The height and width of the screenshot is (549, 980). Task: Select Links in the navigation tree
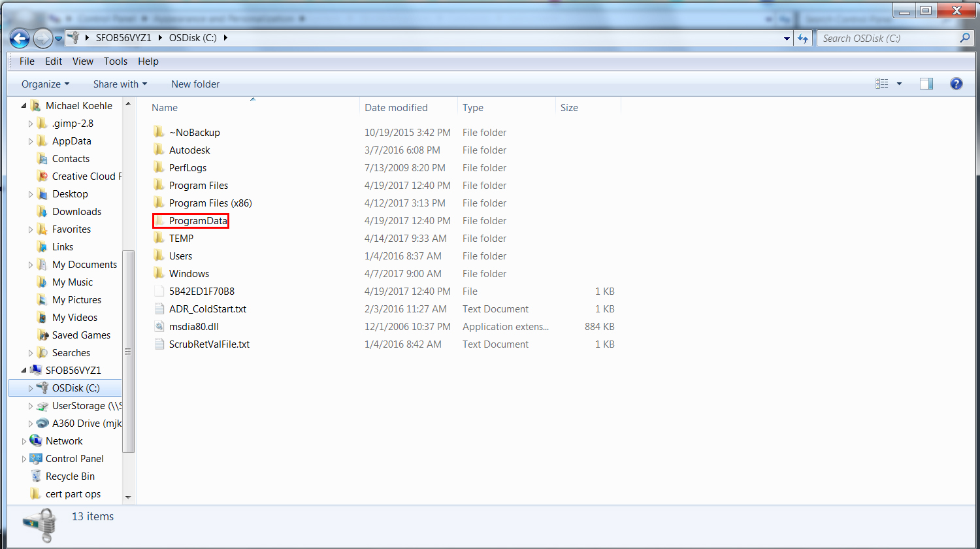pos(63,246)
